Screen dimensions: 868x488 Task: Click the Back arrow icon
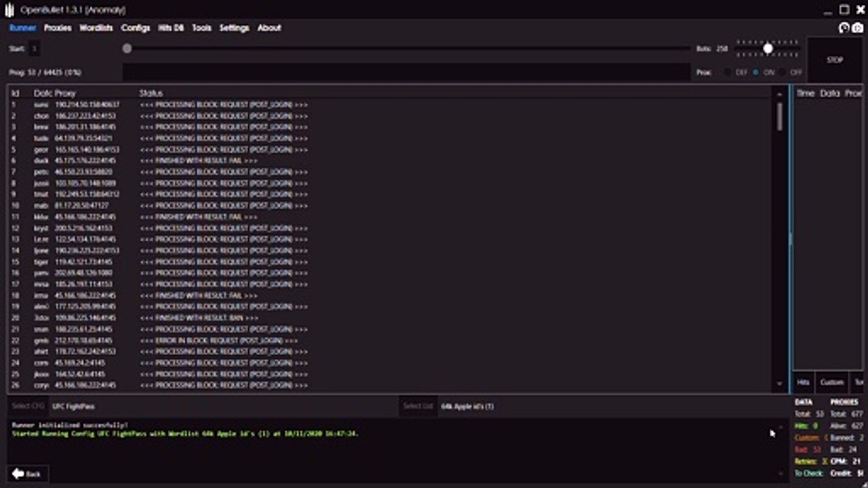pos(18,474)
